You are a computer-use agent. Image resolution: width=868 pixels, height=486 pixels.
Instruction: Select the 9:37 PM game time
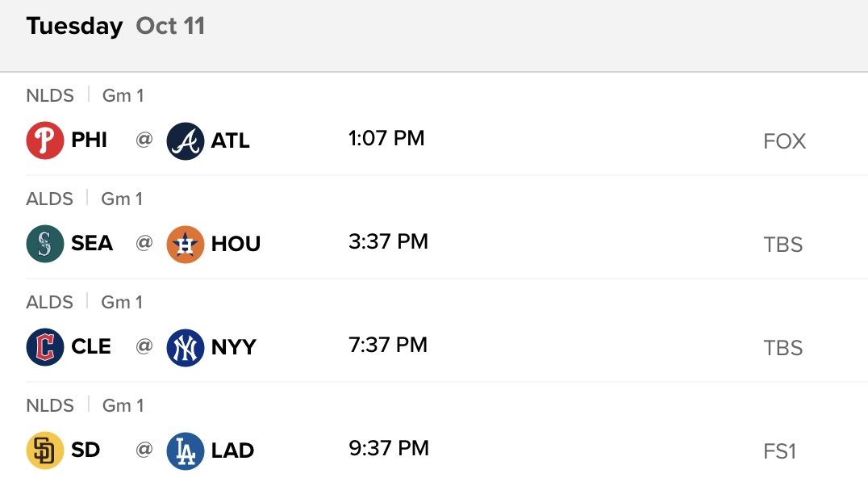[x=389, y=449]
